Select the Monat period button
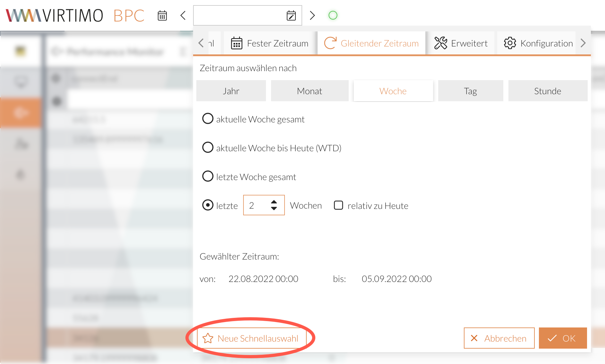The image size is (605, 364). (x=310, y=91)
